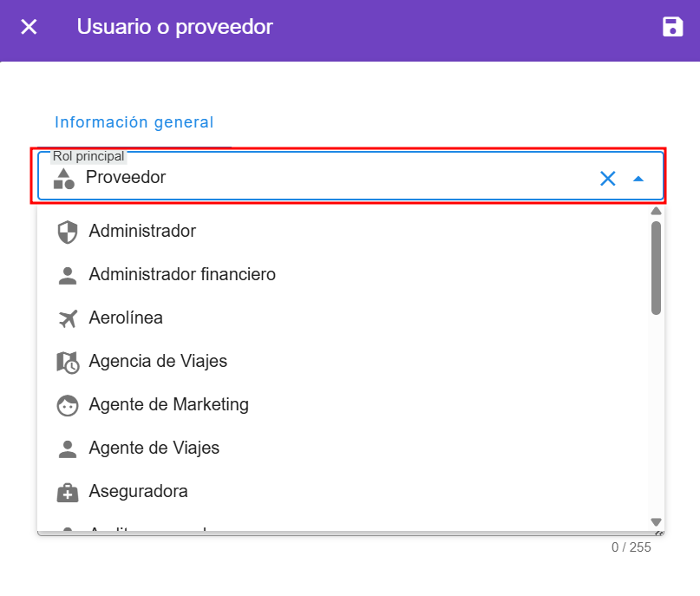700x596 pixels.
Task: Click the Agente de Marketing face icon
Action: tap(67, 405)
